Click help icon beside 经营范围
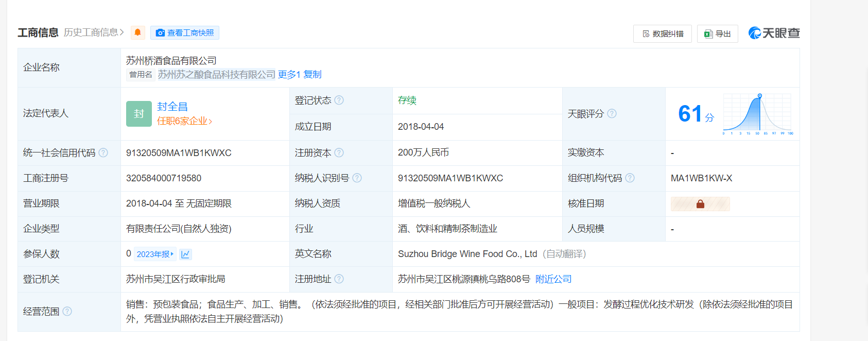The image size is (868, 341). pyautogui.click(x=67, y=312)
